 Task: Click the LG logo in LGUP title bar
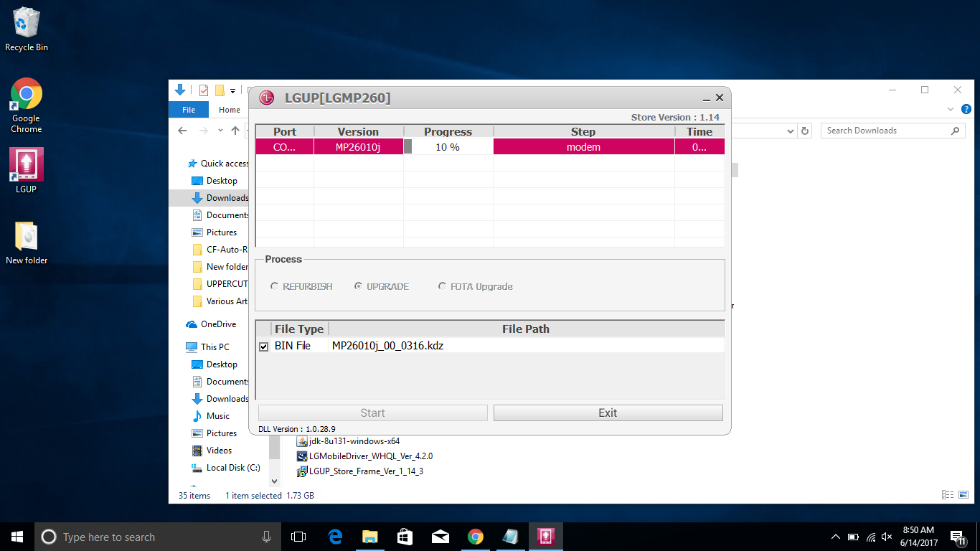tap(267, 98)
